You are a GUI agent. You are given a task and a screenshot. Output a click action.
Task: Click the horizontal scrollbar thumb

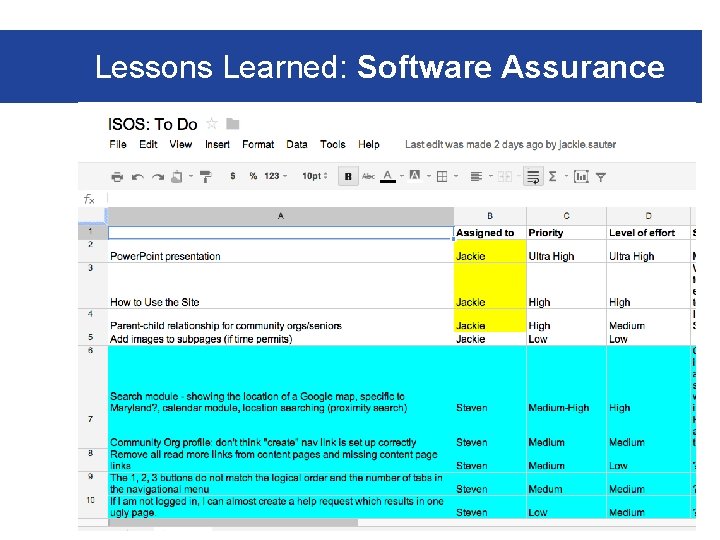(233, 523)
